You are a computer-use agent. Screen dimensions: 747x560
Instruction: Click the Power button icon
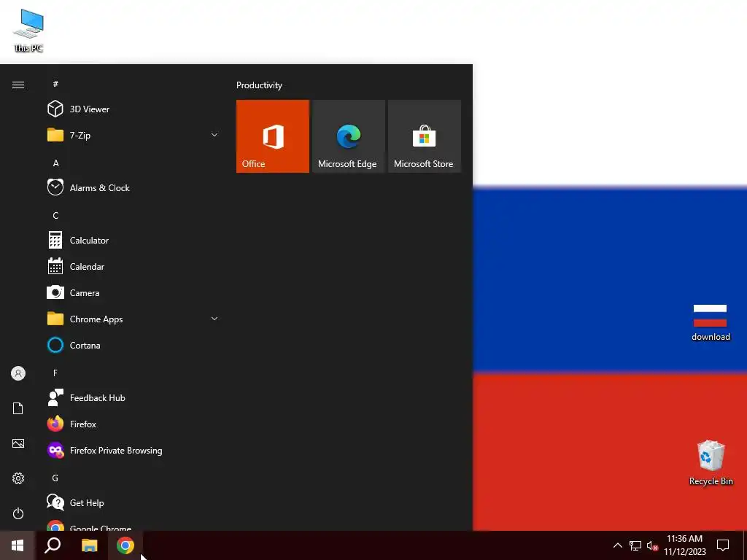tap(18, 513)
